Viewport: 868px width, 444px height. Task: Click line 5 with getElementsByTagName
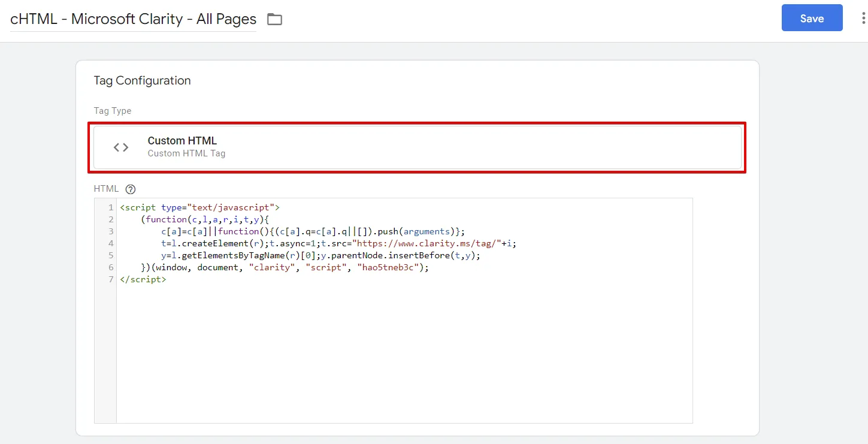pyautogui.click(x=320, y=255)
